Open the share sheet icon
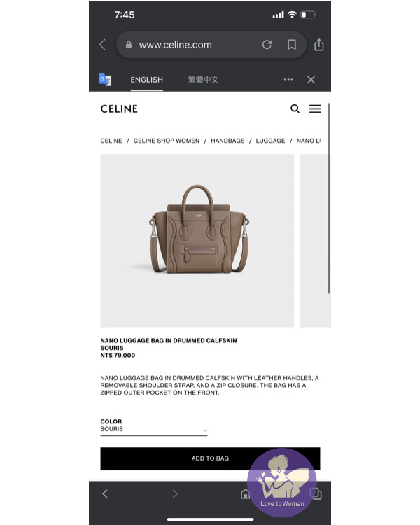The height and width of the screenshot is (525, 420). click(x=319, y=45)
